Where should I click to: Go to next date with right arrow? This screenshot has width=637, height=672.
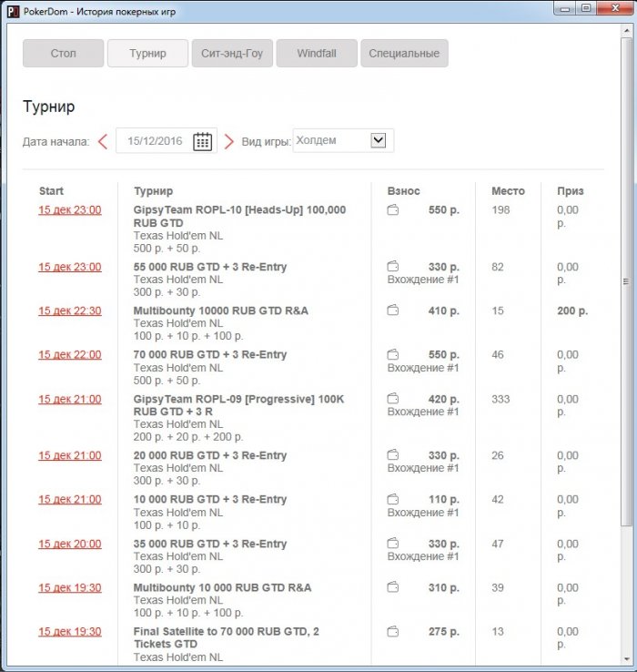[228, 141]
